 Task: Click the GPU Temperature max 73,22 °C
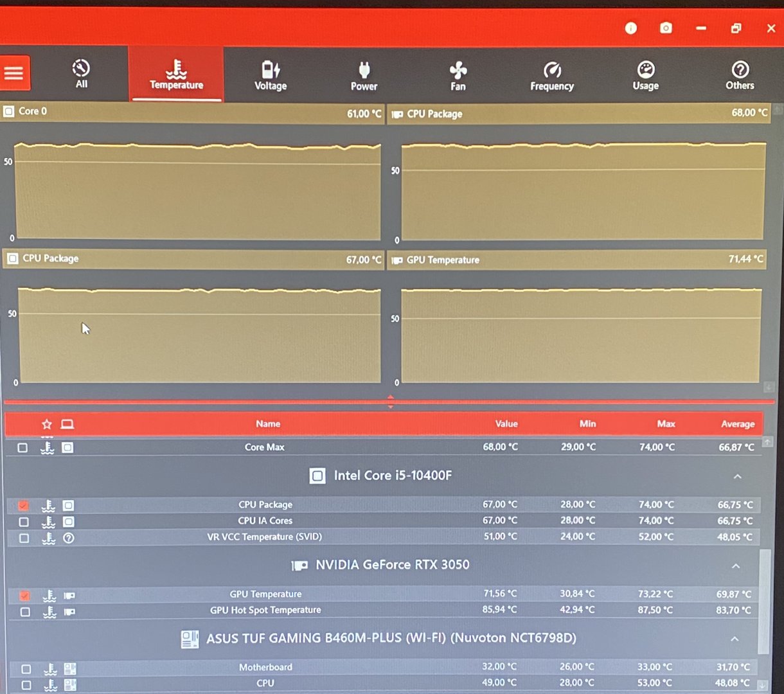click(655, 594)
